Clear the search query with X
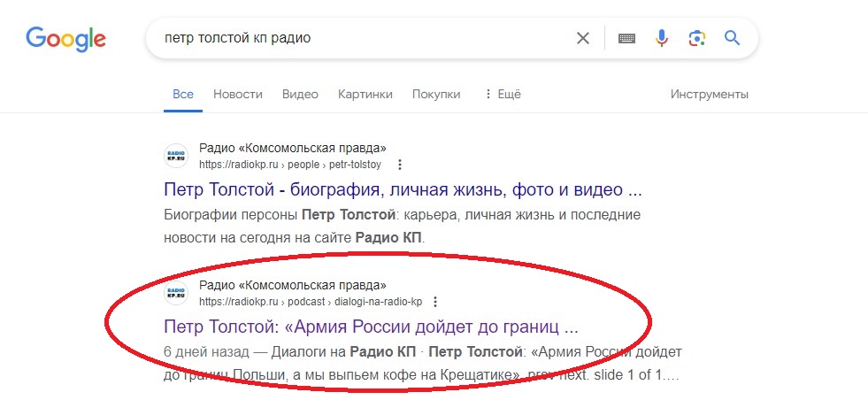The height and width of the screenshot is (400, 868). [582, 38]
